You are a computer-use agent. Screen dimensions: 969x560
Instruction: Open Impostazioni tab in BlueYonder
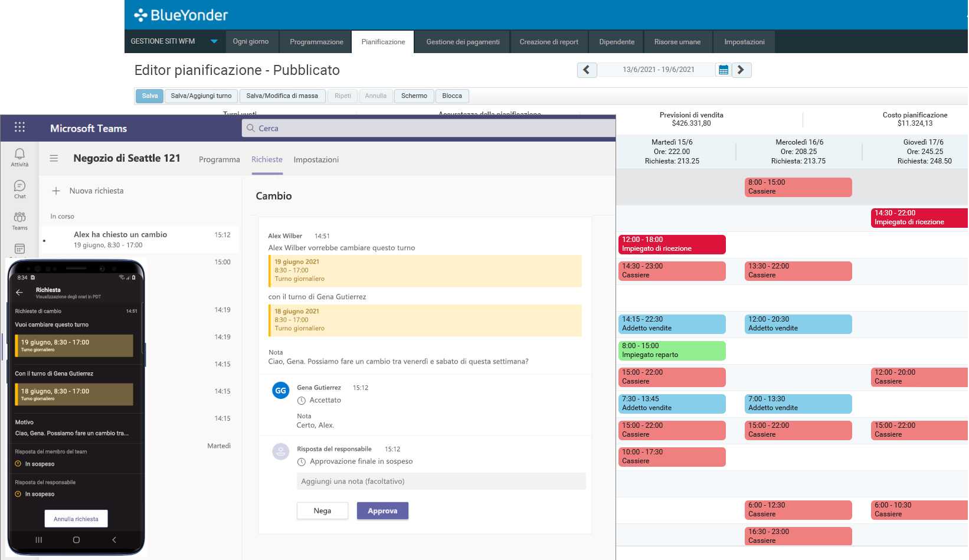coord(744,42)
